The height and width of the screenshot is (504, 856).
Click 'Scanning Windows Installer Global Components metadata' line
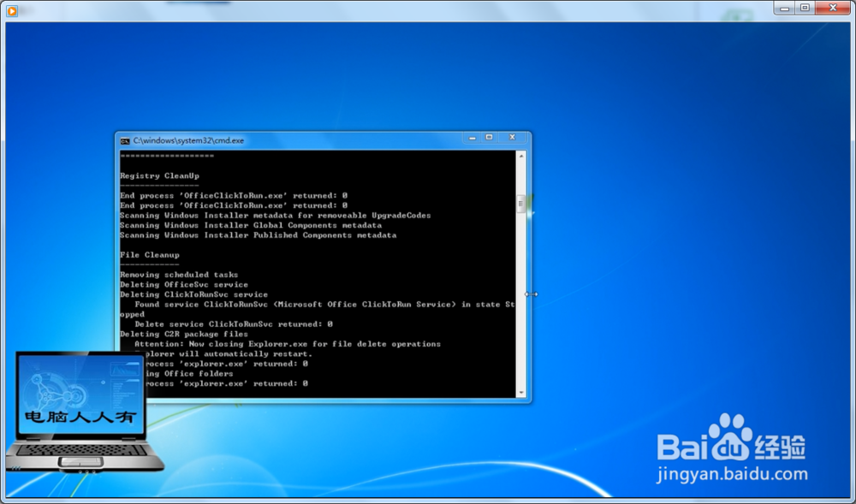click(x=251, y=225)
